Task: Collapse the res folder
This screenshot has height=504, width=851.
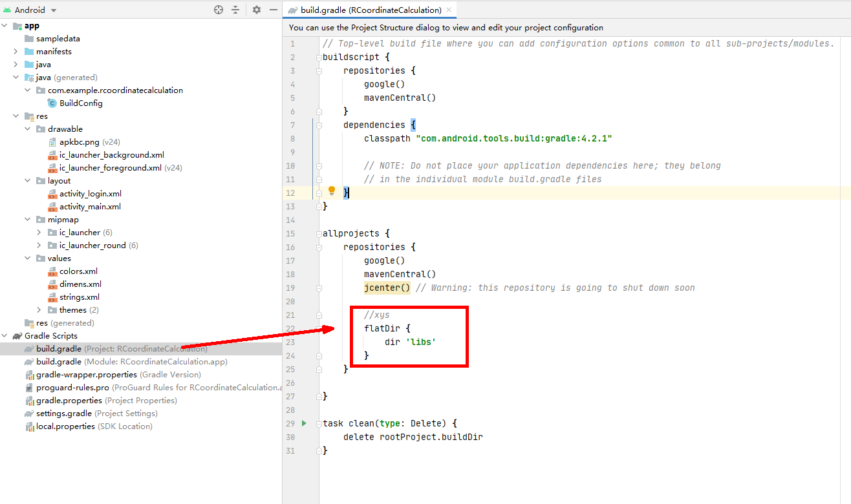Action: 16,116
